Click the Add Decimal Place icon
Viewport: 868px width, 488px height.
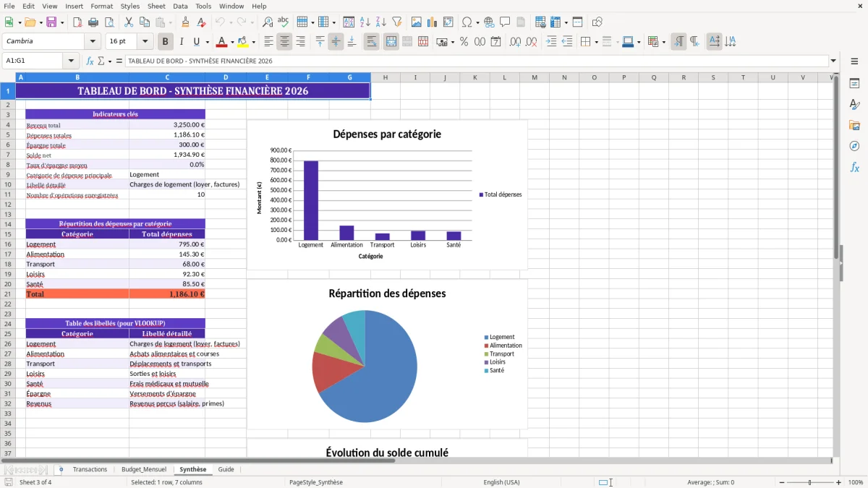coord(515,42)
